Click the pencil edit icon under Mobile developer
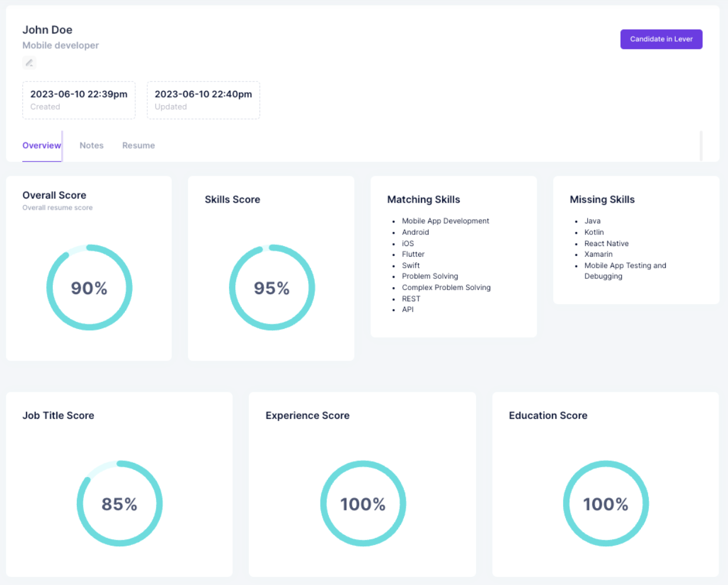Image resolution: width=728 pixels, height=585 pixels. (29, 63)
